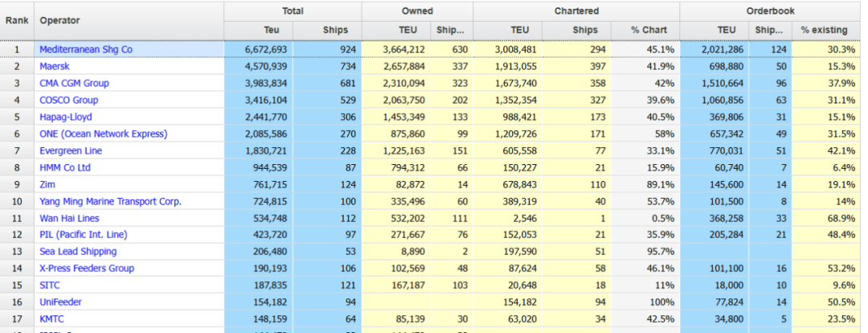This screenshot has height=333, width=868.
Task: Sort by Chartered Ships column header
Action: point(577,31)
